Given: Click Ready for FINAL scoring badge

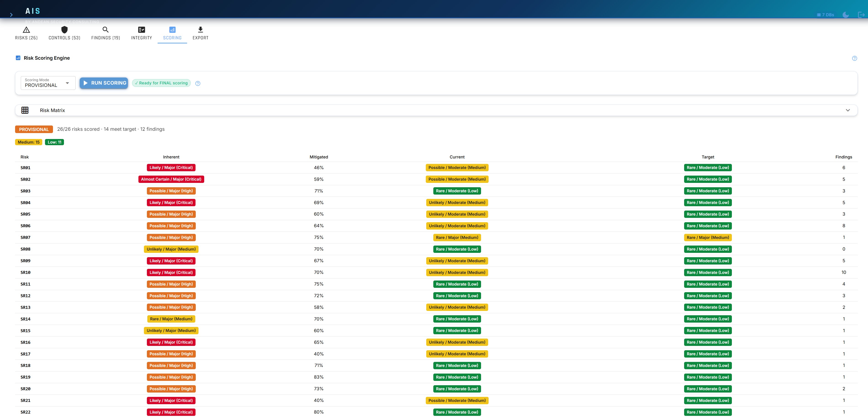Looking at the screenshot, I should tap(161, 83).
